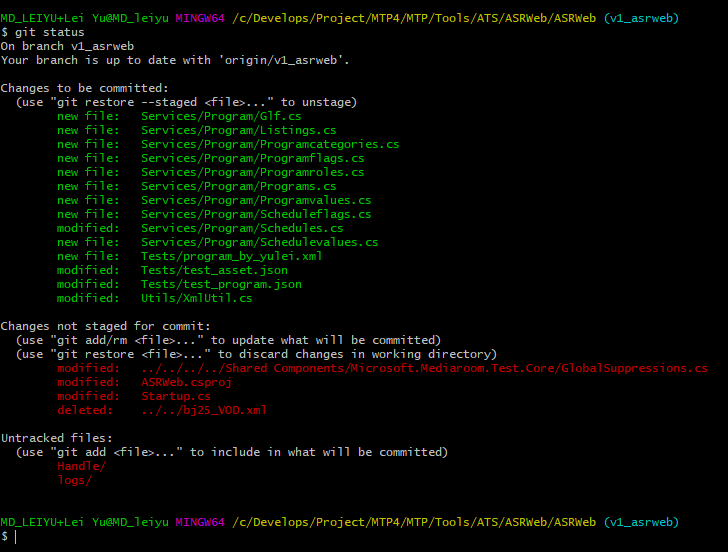Click the Services/Program/Programroles.cs path

[x=252, y=172]
